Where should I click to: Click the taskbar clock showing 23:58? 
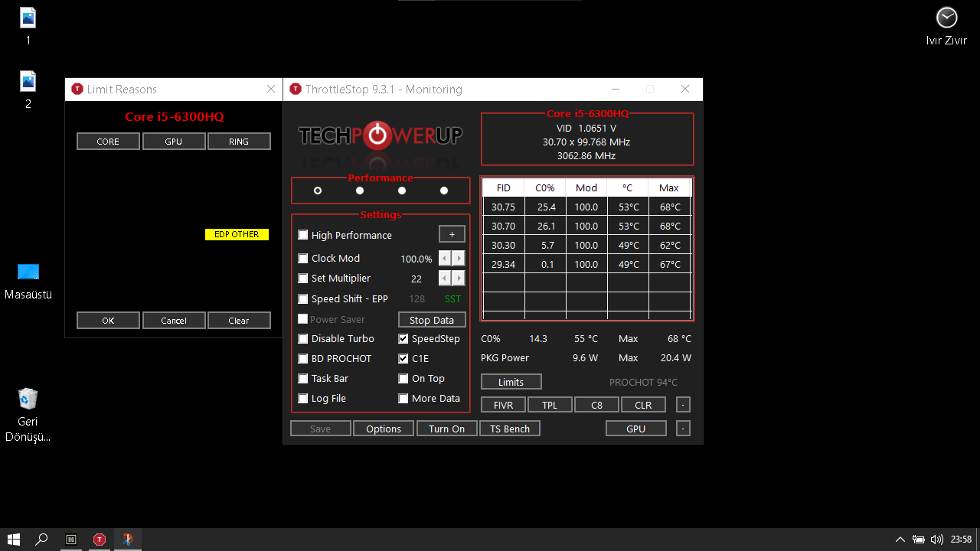pos(961,540)
